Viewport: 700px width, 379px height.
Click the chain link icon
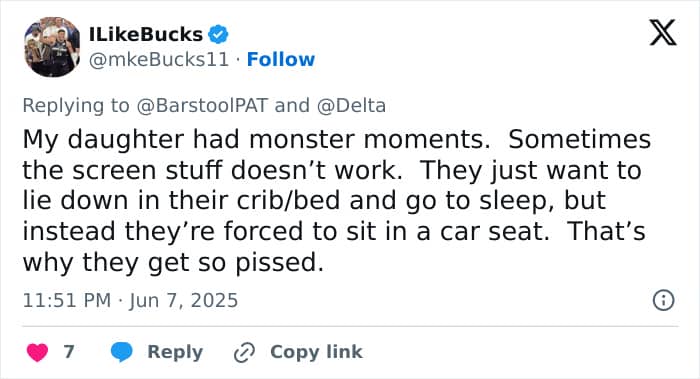pyautogui.click(x=245, y=353)
